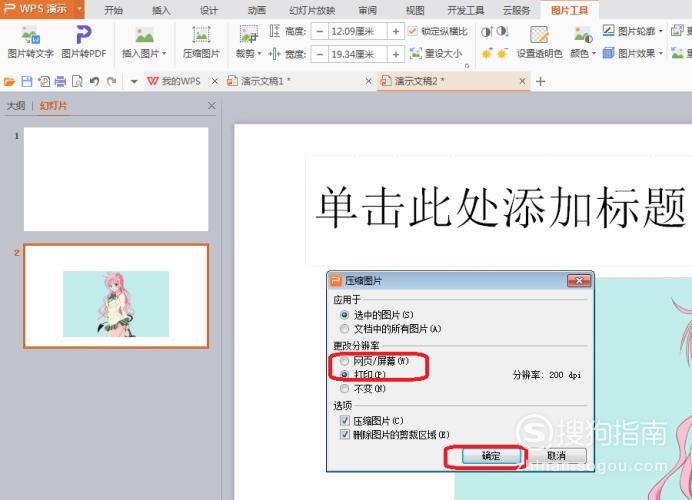Choose the 打印(P) resolution option

344,374
